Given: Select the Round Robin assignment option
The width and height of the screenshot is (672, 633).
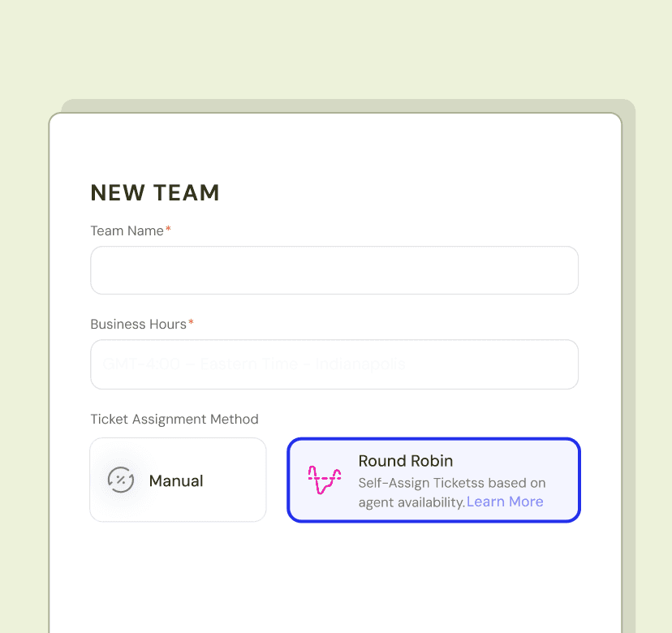Looking at the screenshot, I should click(x=433, y=480).
